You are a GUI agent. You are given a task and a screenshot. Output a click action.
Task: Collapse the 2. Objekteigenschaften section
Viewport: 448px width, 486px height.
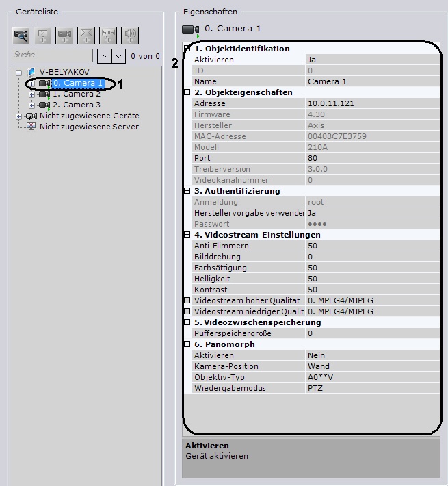pyautogui.click(x=187, y=92)
